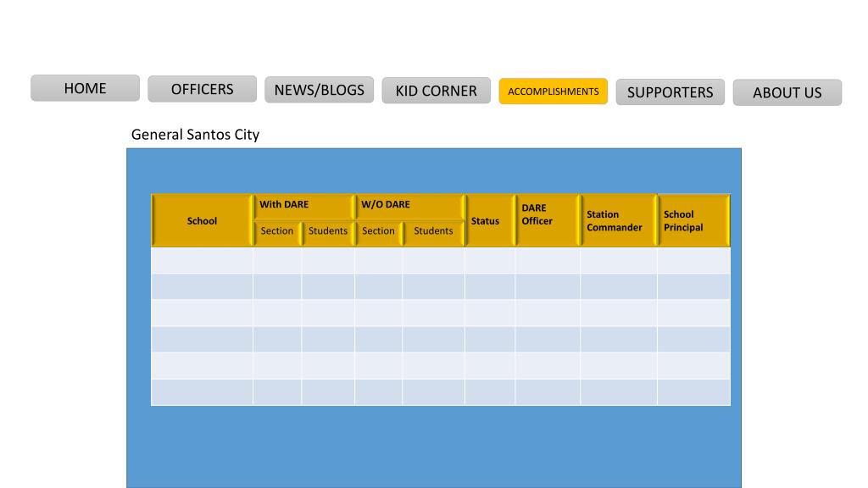Screen dimensions: 868x488
Task: Select Section sub-header under With DARE
Action: click(x=277, y=233)
